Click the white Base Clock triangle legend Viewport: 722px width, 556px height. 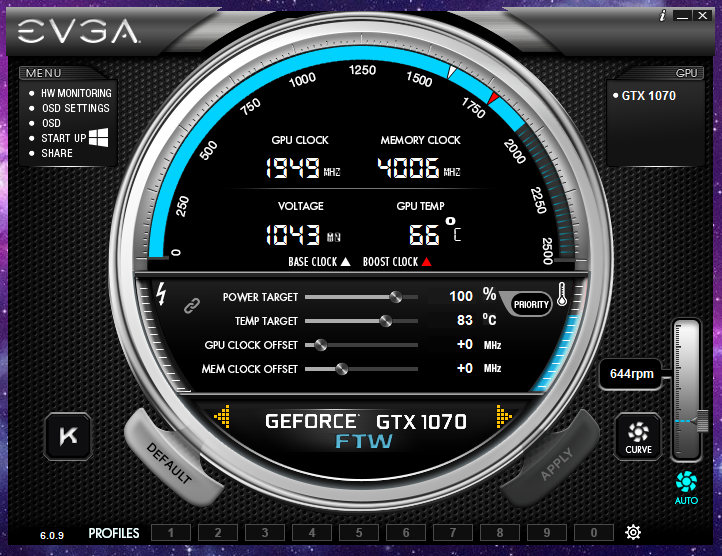345,262
